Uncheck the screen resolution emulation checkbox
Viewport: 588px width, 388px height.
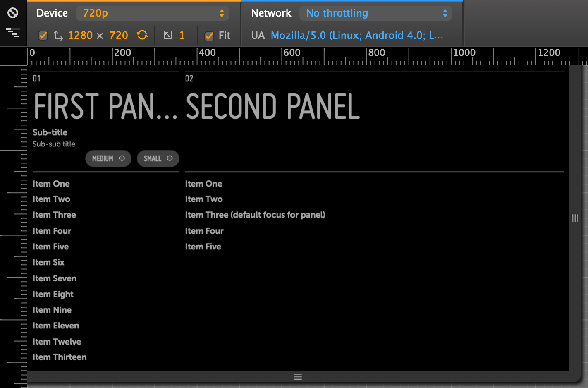(43, 36)
